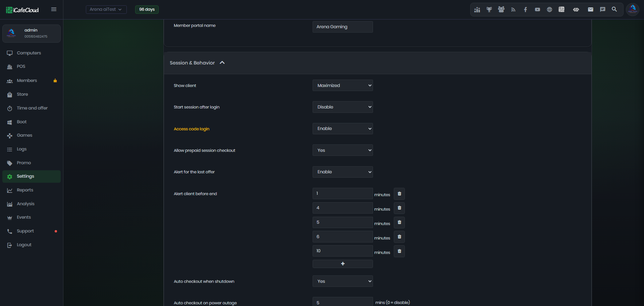Open the Show client dropdown

343,85
